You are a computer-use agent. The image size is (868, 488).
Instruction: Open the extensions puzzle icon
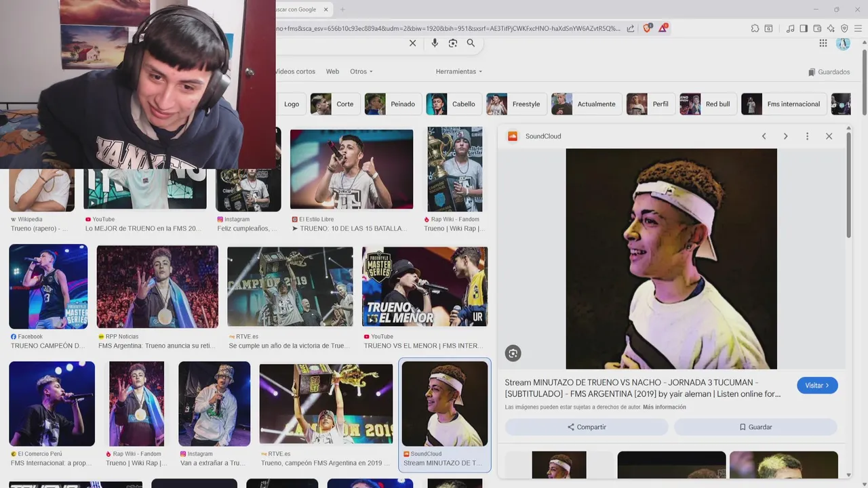coord(755,28)
